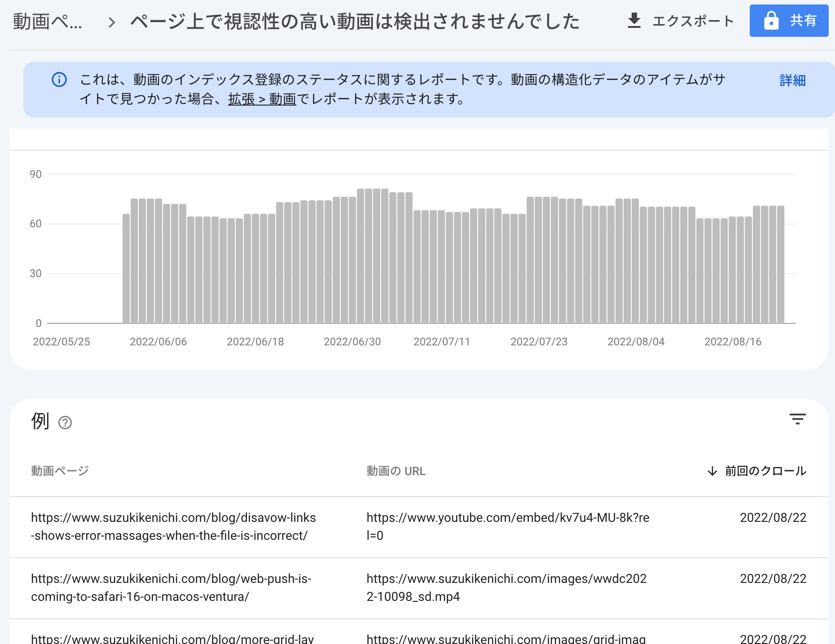This screenshot has height=644, width=835.
Task: Open help icon next to 例 heading
Action: 65,423
